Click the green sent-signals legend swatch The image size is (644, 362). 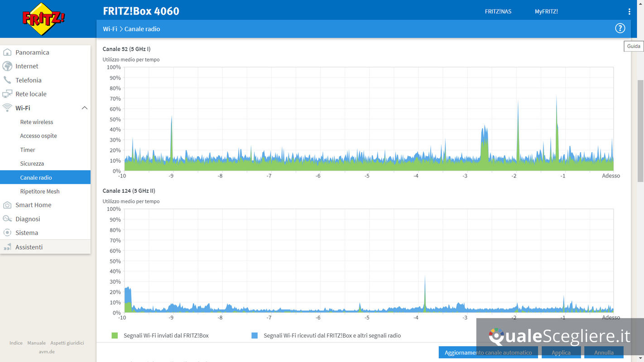(x=115, y=336)
